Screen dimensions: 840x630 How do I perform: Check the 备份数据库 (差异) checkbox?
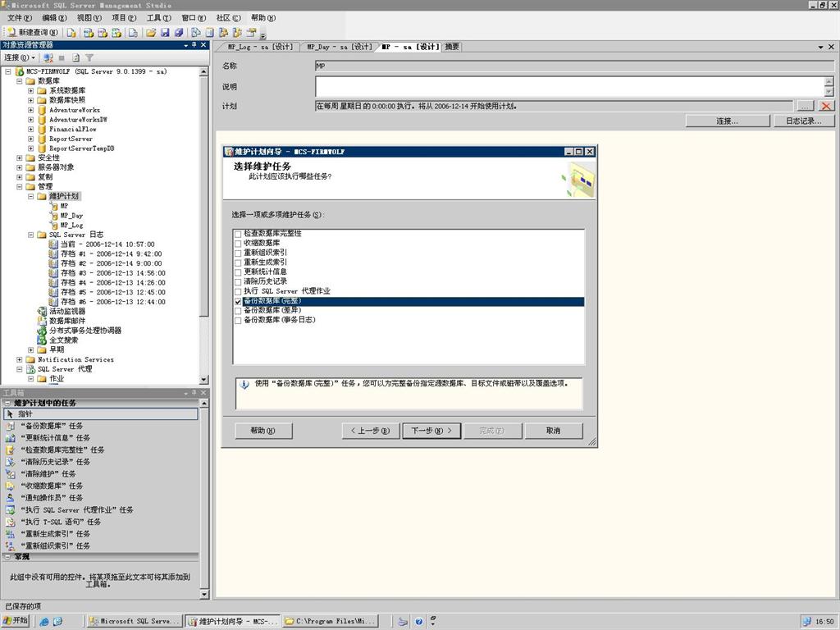point(238,311)
